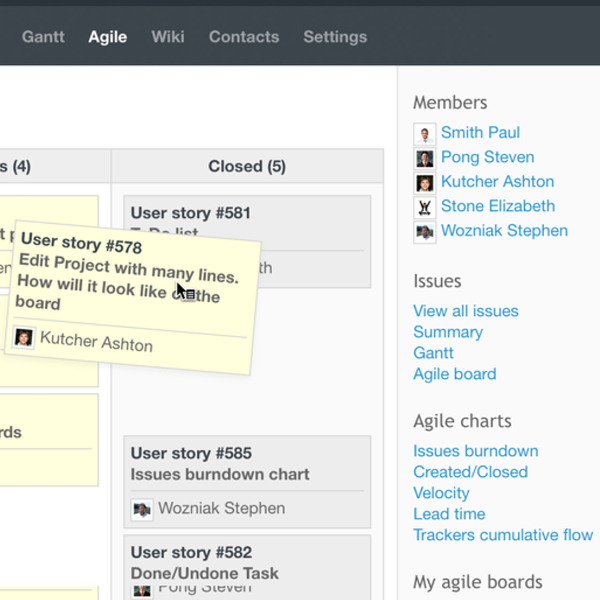The image size is (600, 600).
Task: Open the Lead time chart
Action: (x=449, y=514)
